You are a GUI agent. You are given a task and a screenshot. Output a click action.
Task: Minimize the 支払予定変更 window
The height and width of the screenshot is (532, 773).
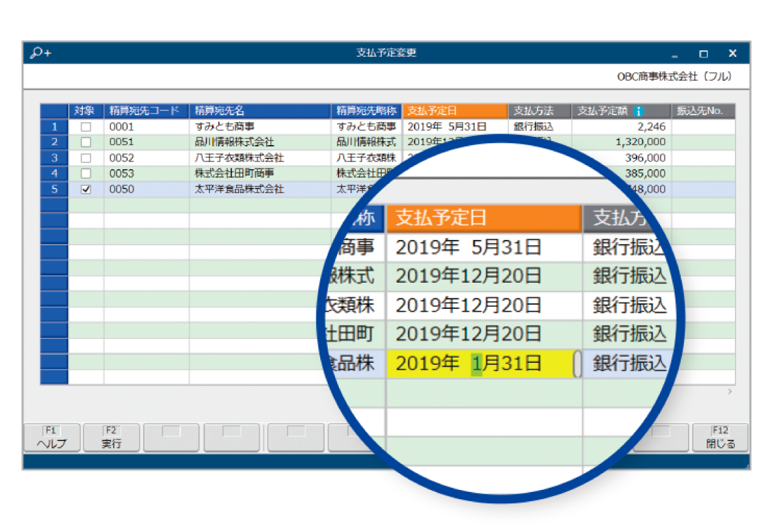point(675,53)
